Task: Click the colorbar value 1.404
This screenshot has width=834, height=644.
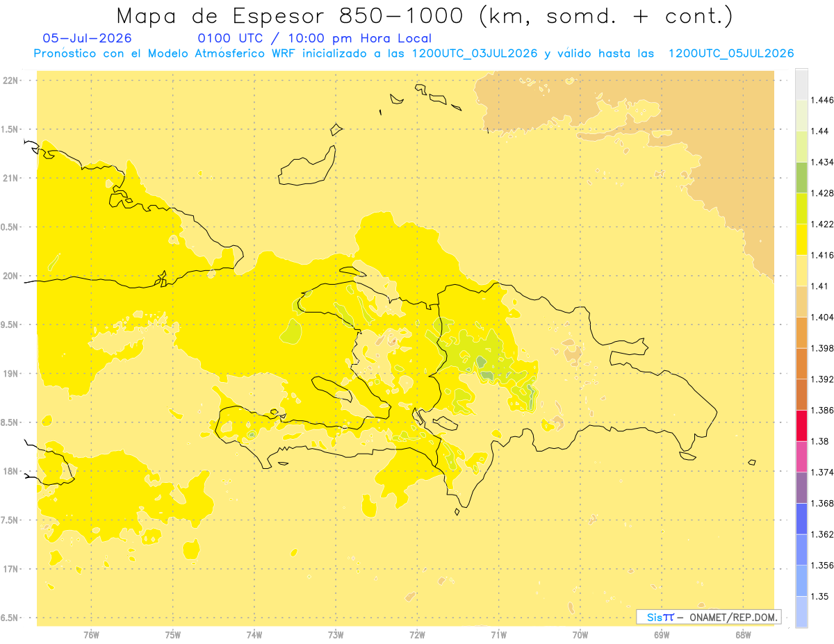Action: pos(822,317)
